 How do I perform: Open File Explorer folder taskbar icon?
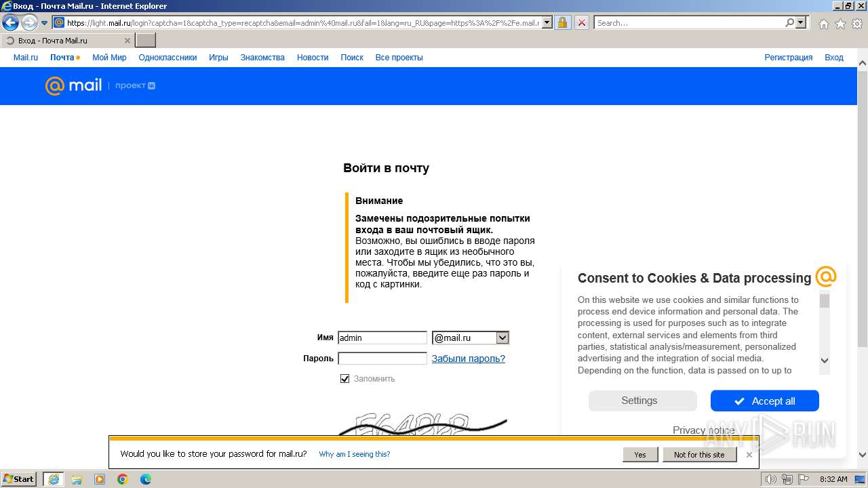(77, 479)
